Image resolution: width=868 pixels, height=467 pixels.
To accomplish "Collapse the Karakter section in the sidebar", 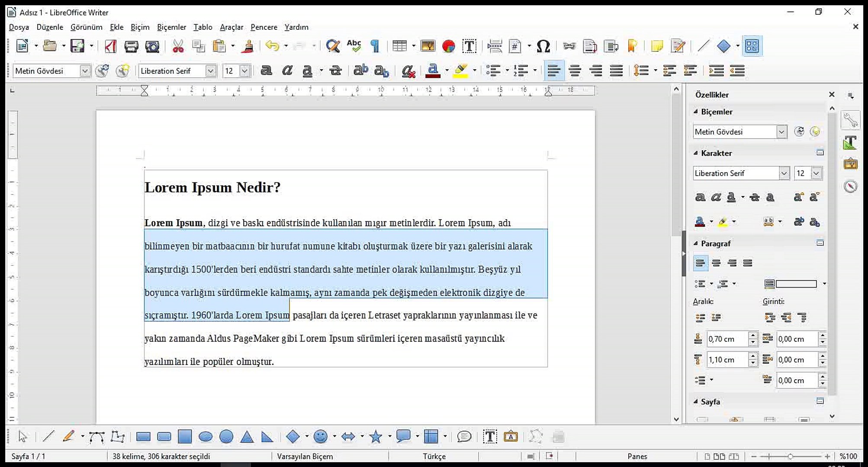I will click(x=696, y=153).
